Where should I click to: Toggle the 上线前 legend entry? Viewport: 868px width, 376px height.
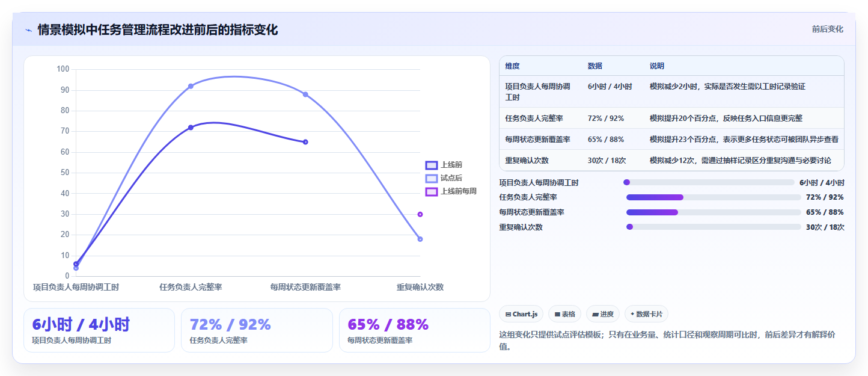pyautogui.click(x=444, y=165)
